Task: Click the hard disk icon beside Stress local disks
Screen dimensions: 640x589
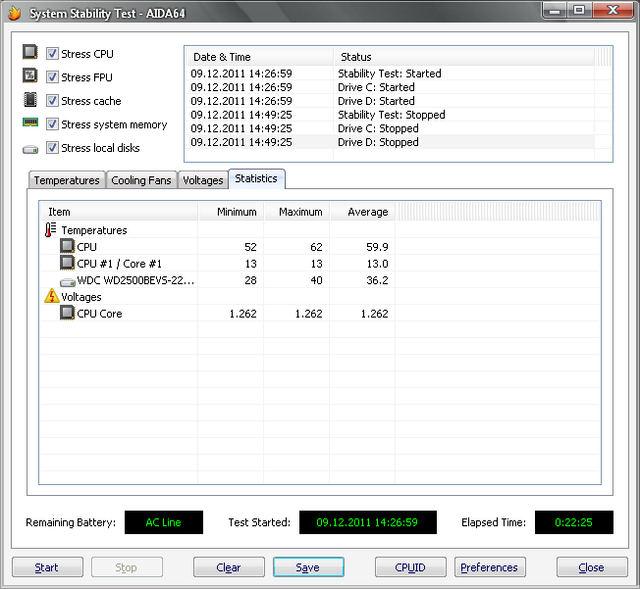Action: tap(30, 149)
